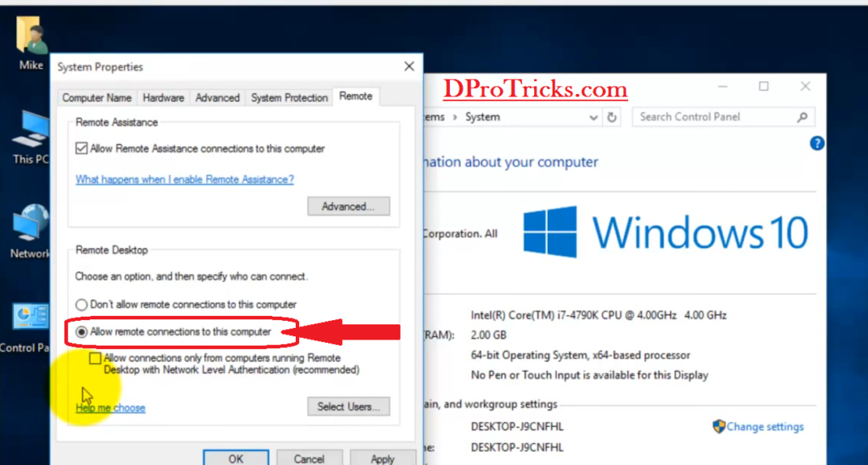
Task: Click the 64-bit Operating System text
Action: pos(581,355)
